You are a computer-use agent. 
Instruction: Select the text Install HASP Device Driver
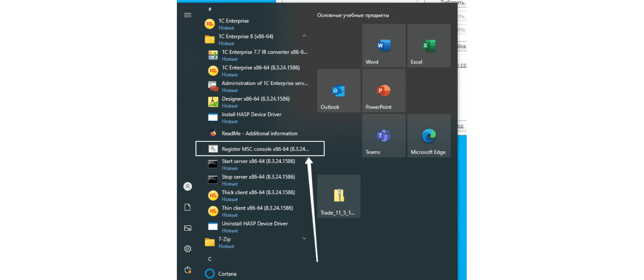tap(252, 114)
